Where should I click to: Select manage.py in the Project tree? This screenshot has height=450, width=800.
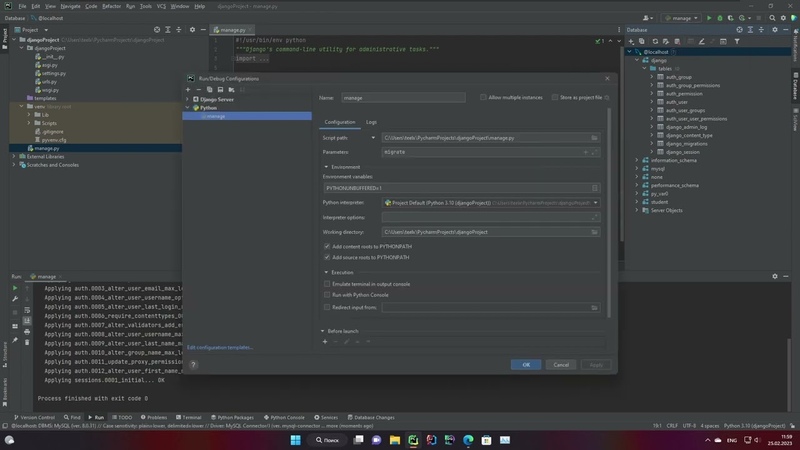click(x=46, y=148)
